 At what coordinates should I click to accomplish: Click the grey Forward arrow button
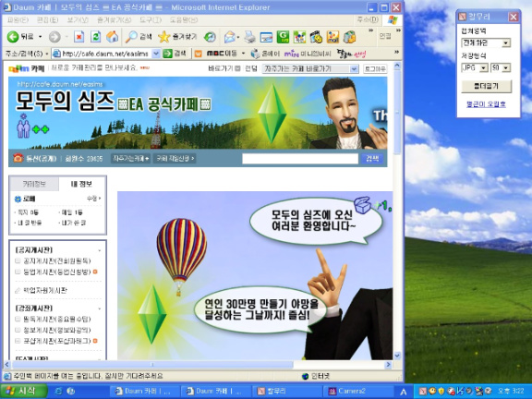coord(54,37)
